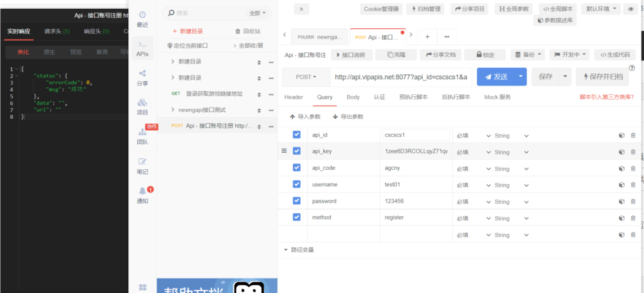Image resolution: width=644 pixels, height=293 pixels.
Task: Switch to the 预执行脚本 tab
Action: pos(414,97)
